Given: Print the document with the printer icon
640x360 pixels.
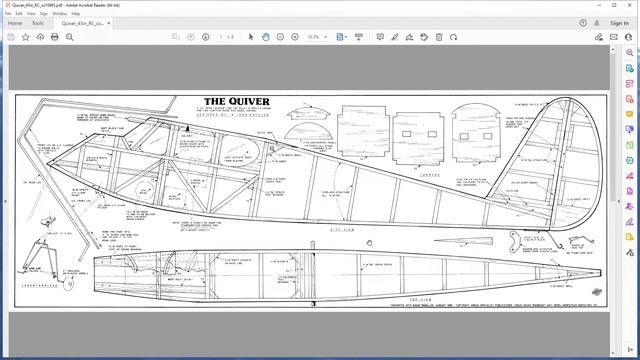Looking at the screenshot, I should [x=55, y=37].
